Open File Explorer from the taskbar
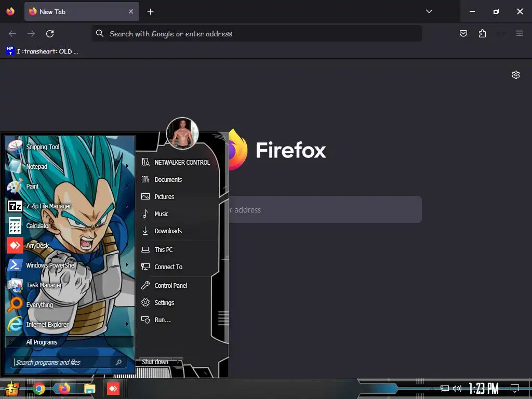Image resolution: width=532 pixels, height=399 pixels. coord(89,389)
